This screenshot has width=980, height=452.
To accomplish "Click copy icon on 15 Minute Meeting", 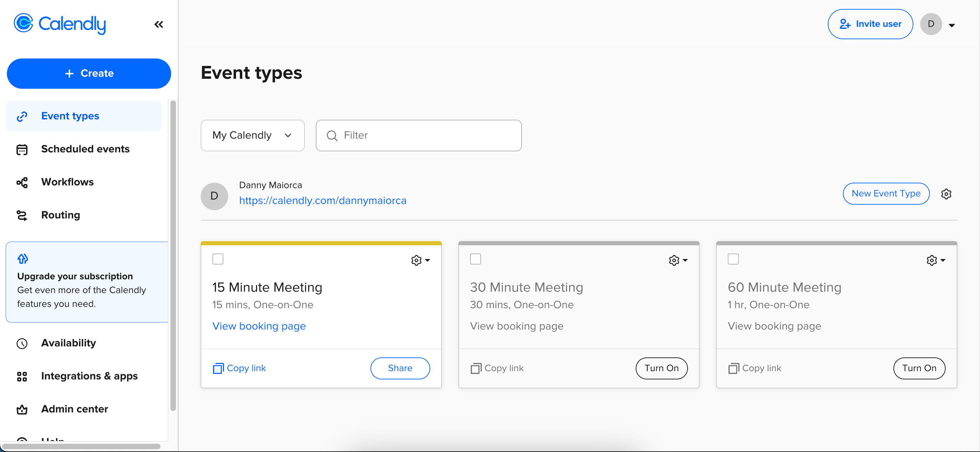I will click(218, 368).
